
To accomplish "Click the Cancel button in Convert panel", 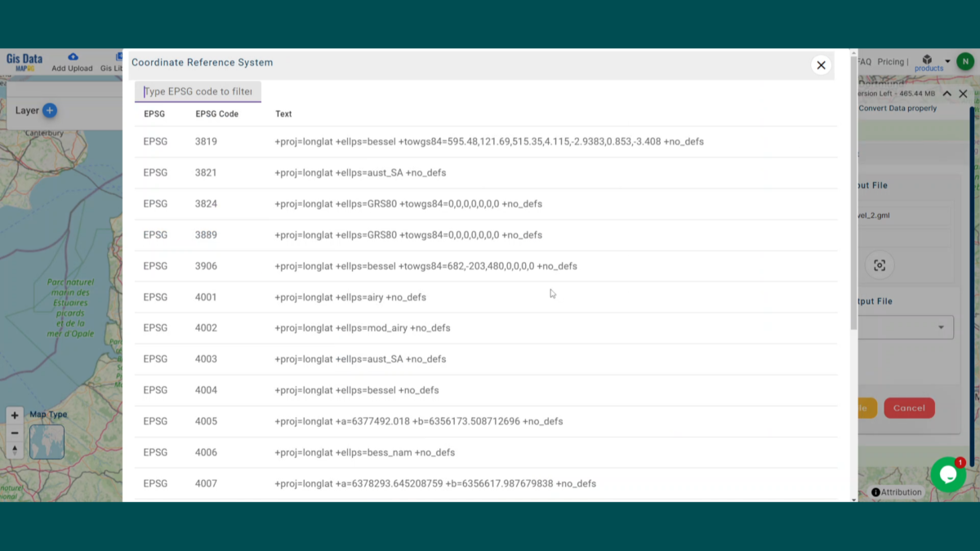I will click(909, 407).
